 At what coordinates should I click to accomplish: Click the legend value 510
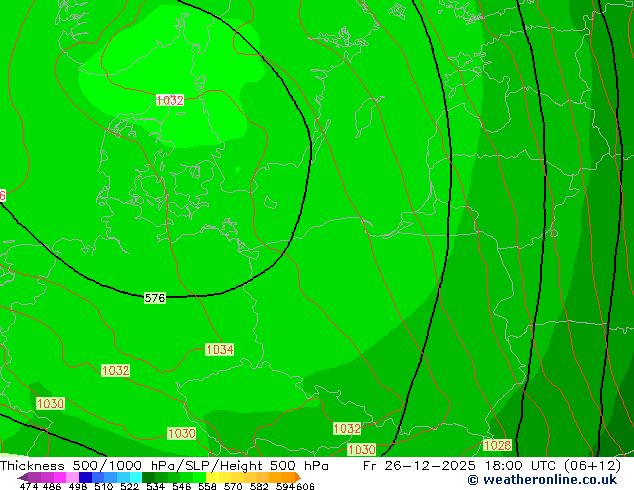tap(104, 486)
